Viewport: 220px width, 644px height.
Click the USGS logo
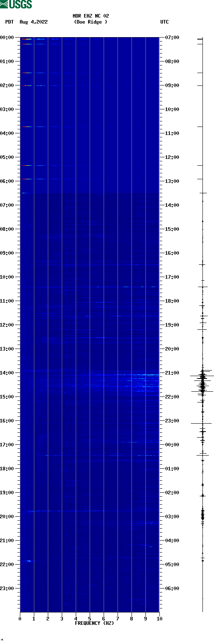16,4
